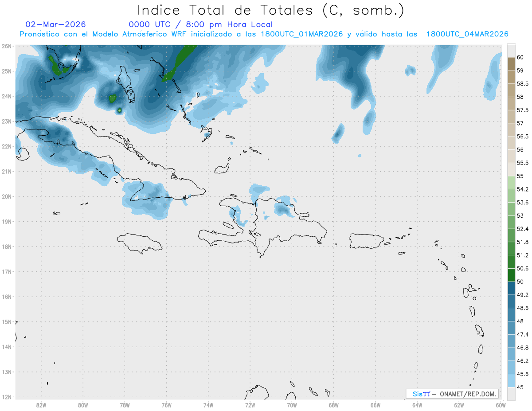Click the 21N latitude axis label
Image resolution: width=532 pixels, height=411 pixels.
click(7, 172)
